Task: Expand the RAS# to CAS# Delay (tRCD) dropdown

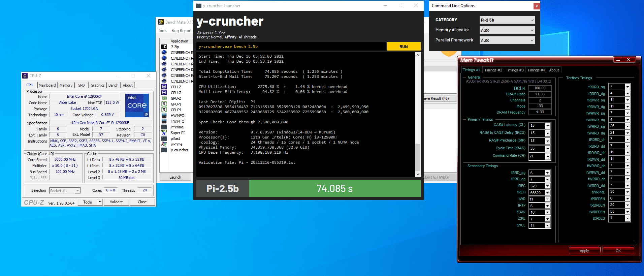Action: 548,133
